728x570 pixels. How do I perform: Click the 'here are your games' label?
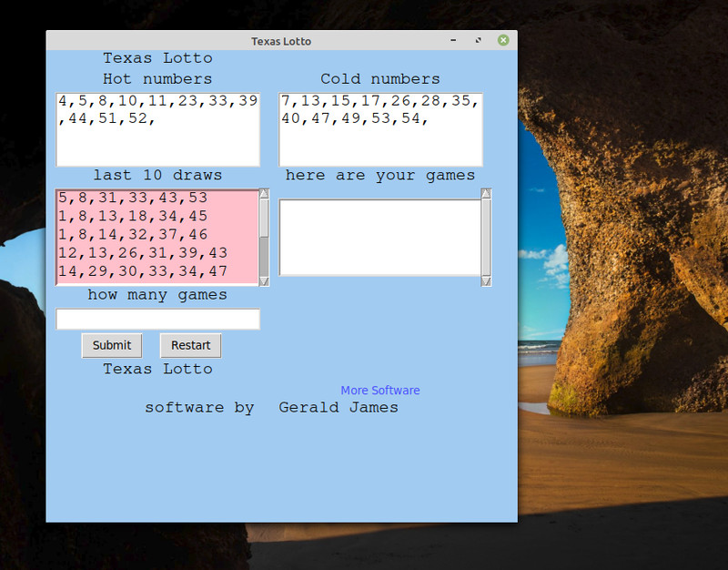click(x=380, y=175)
